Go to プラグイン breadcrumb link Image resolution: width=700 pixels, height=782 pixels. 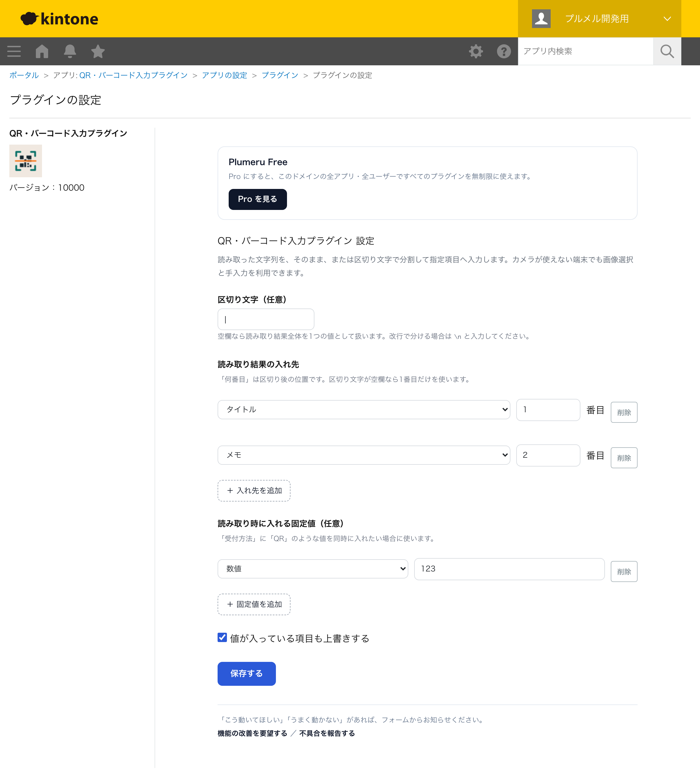(x=280, y=75)
